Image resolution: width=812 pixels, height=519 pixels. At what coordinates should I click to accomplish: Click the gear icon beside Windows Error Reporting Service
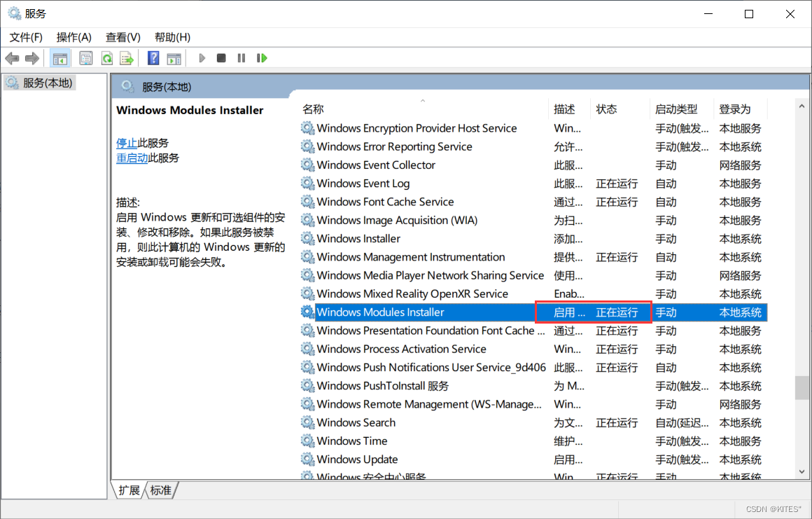pyautogui.click(x=307, y=146)
